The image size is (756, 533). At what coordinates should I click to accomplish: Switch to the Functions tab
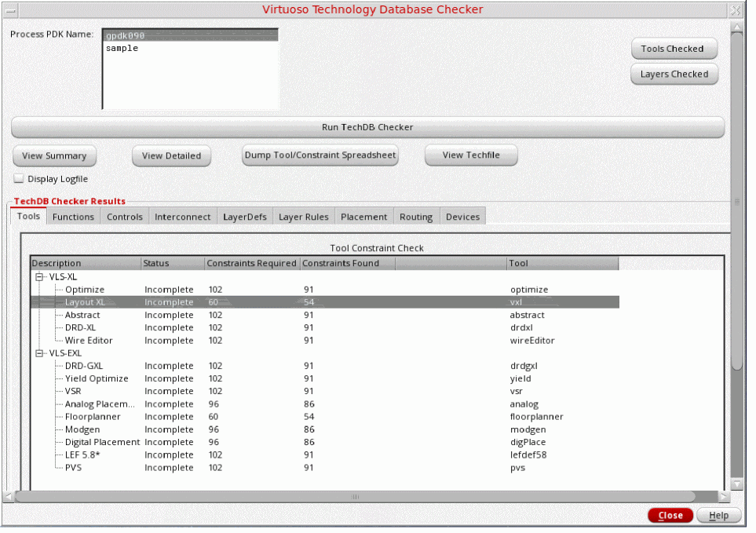[x=73, y=217]
